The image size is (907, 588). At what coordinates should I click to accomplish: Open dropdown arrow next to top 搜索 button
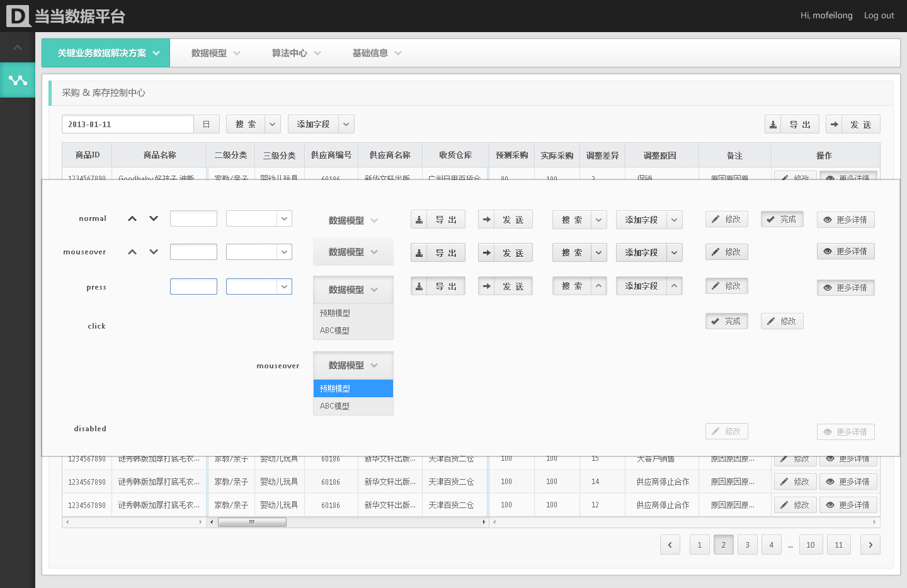[x=272, y=124]
